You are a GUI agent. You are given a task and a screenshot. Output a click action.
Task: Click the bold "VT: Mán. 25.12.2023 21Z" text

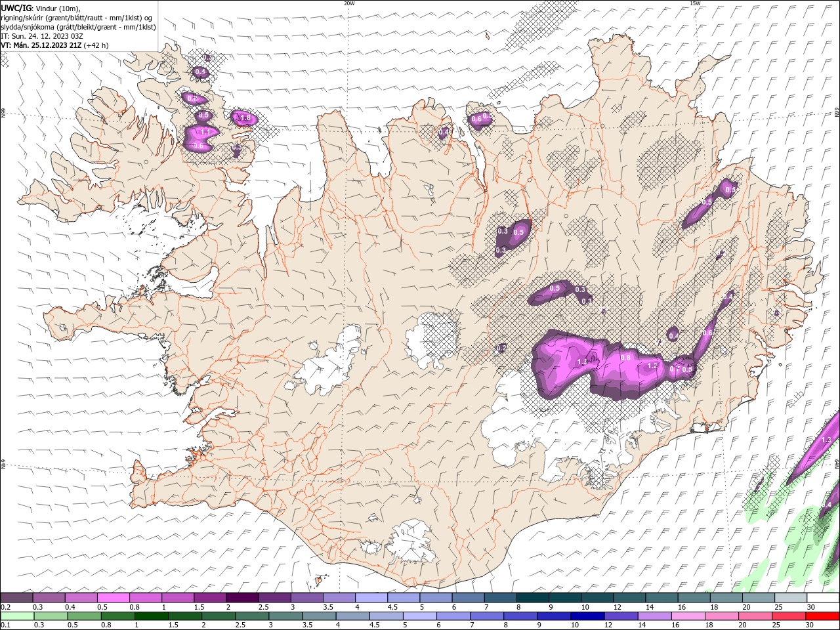tap(41, 45)
